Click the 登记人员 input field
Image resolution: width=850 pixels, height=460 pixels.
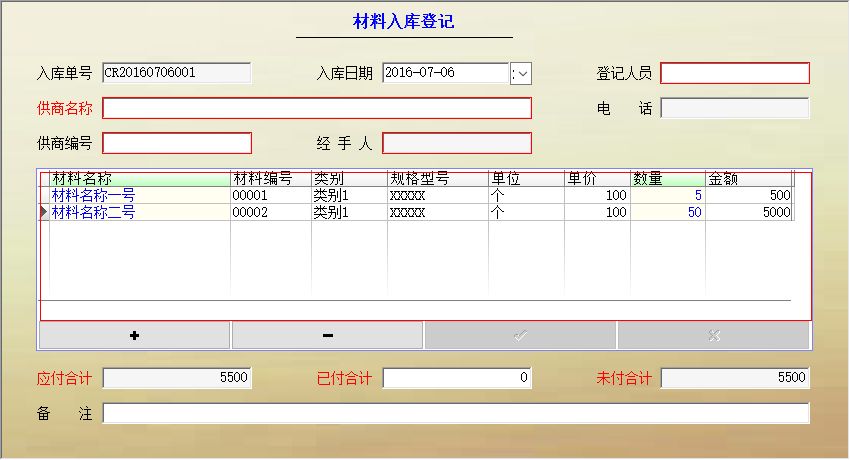[x=735, y=73]
